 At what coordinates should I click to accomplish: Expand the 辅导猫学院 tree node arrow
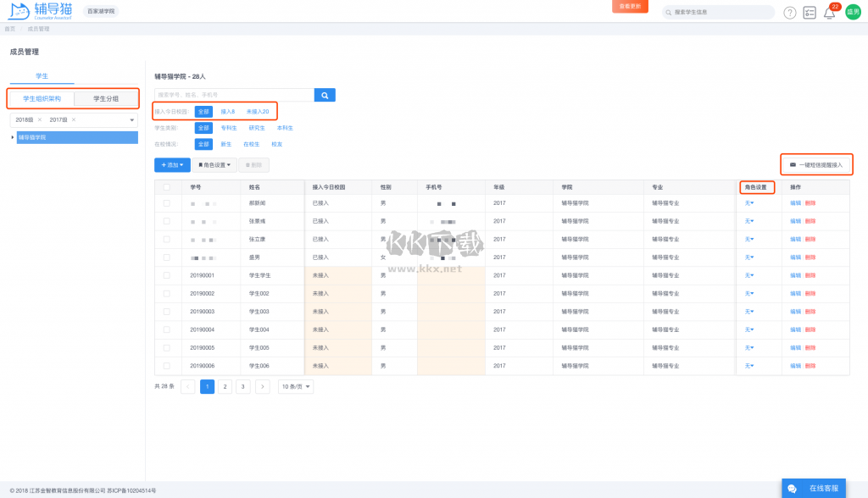tap(12, 137)
